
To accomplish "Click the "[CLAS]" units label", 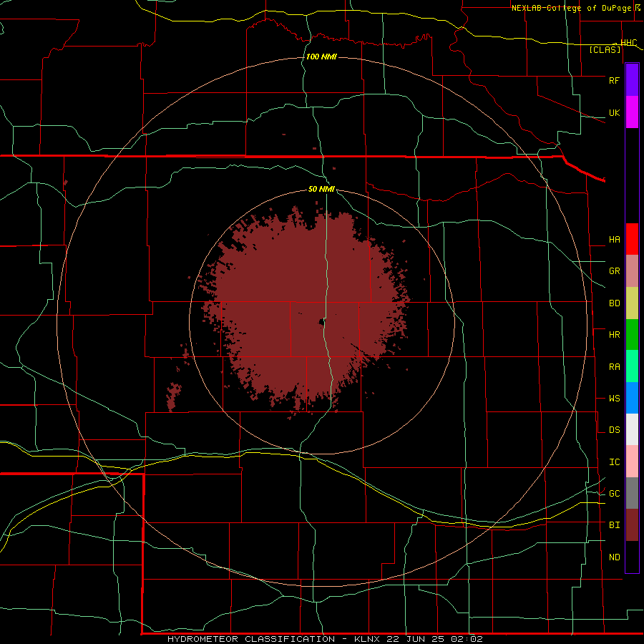I will (x=605, y=50).
